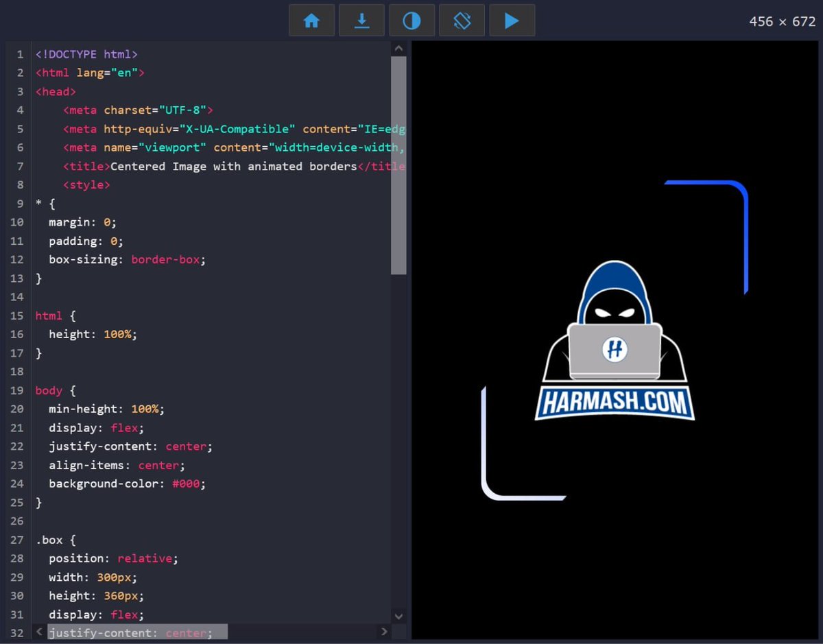Click the Download icon button
The width and height of the screenshot is (823, 644).
click(361, 21)
